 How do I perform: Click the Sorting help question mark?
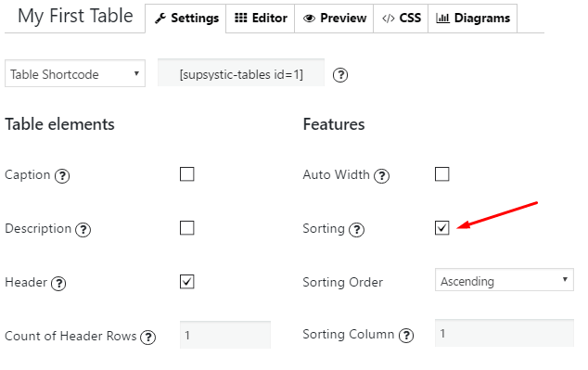coord(357,229)
